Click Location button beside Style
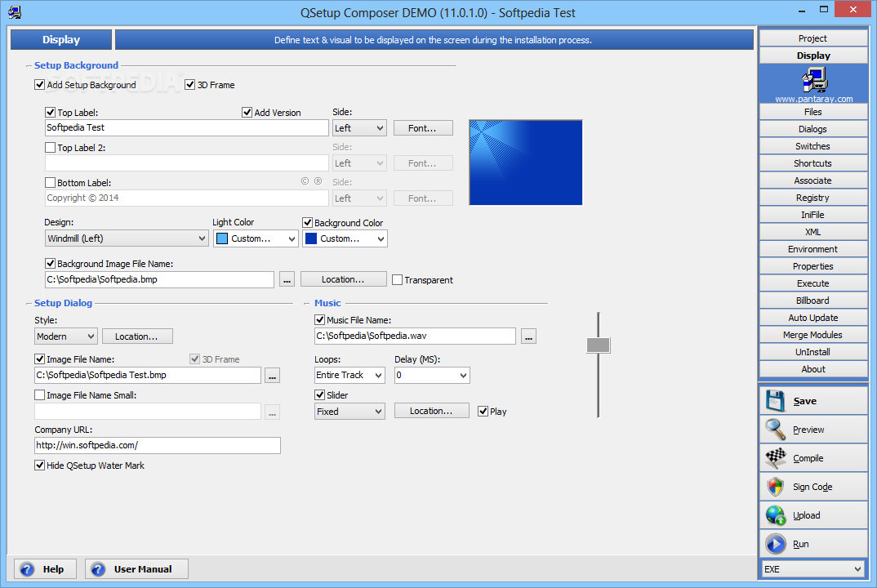Image resolution: width=877 pixels, height=588 pixels. (x=137, y=336)
